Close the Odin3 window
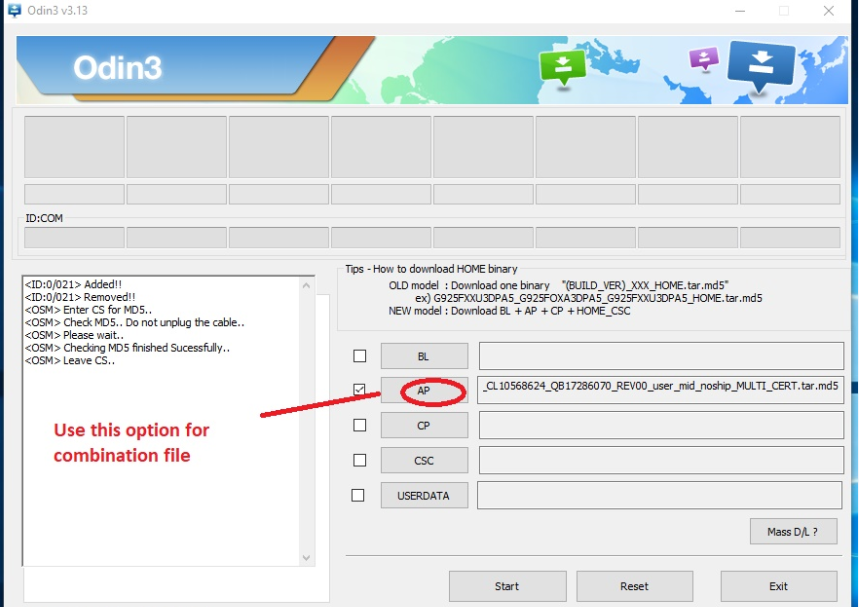Screen dimensions: 859x607 [x=828, y=10]
